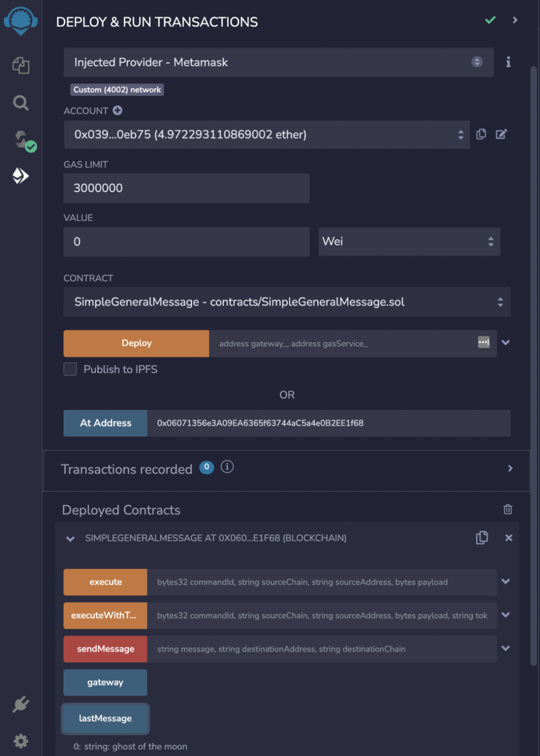Screen dimensions: 540x756
Task: Expand the executeWithToken function parameters
Action: (x=505, y=615)
